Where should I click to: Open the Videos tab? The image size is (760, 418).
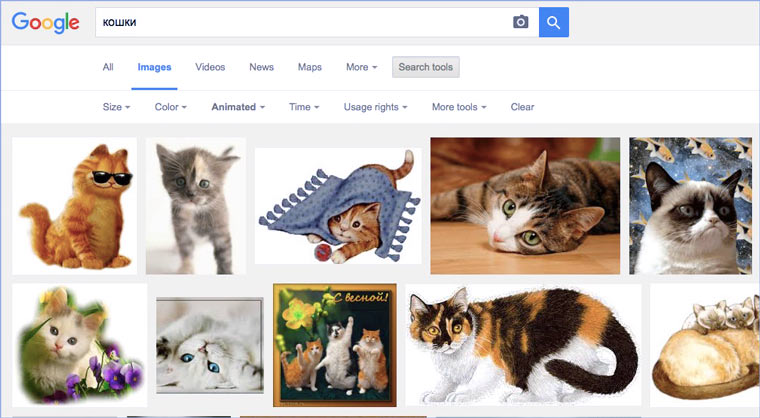(x=210, y=67)
